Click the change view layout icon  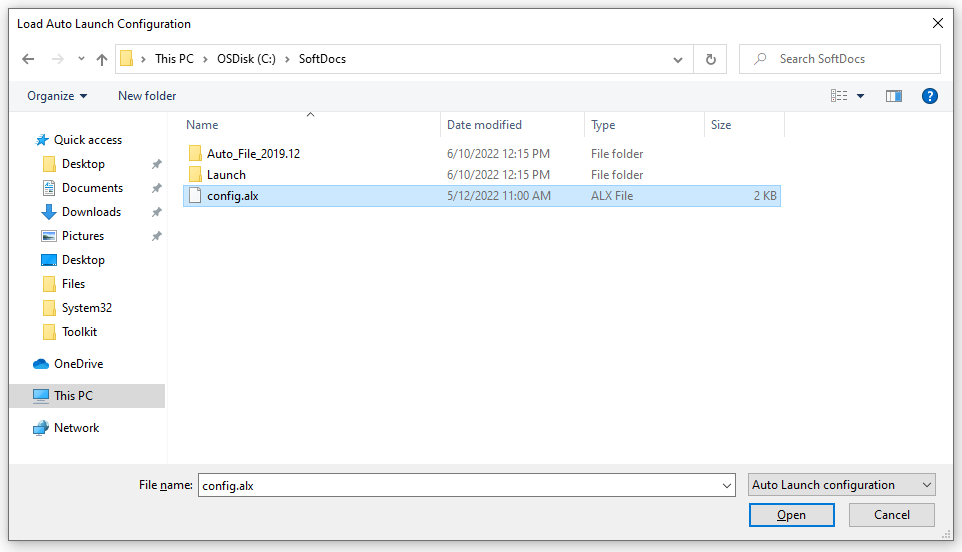[839, 96]
